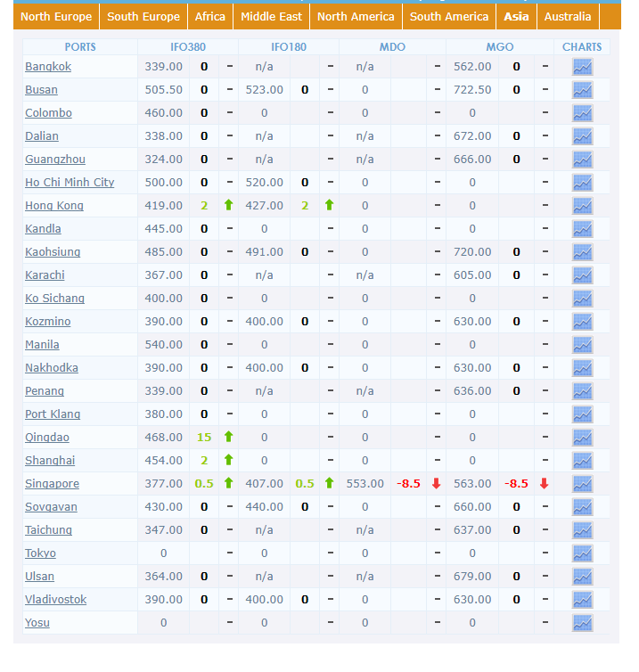This screenshot has height=672, width=639.
Task: Switch to the North America tab
Action: (356, 17)
